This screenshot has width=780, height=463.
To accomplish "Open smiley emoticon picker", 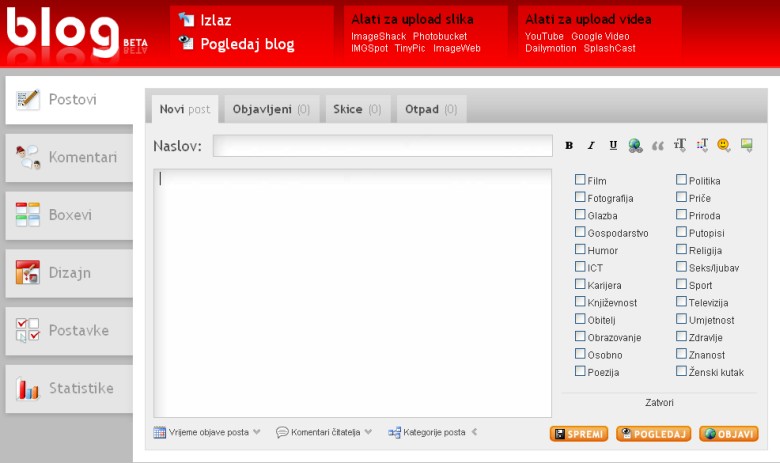I will click(724, 145).
